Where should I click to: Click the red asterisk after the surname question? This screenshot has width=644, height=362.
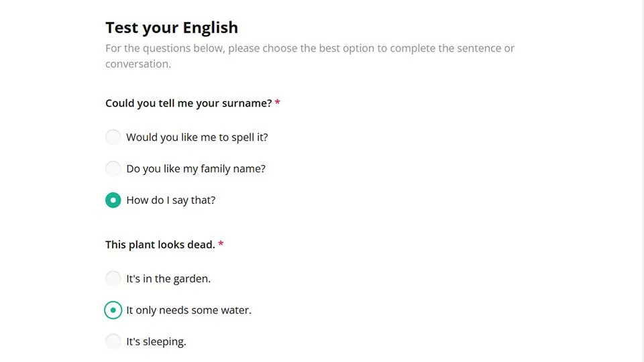click(x=278, y=103)
